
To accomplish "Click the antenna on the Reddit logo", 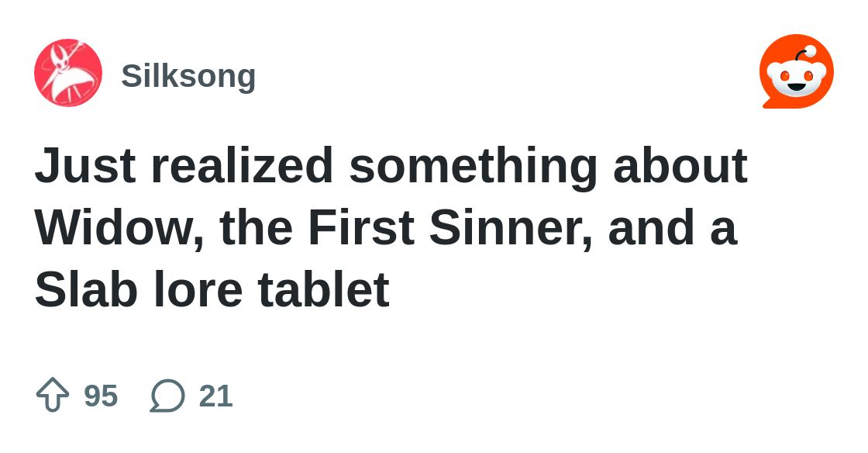I will 805,54.
